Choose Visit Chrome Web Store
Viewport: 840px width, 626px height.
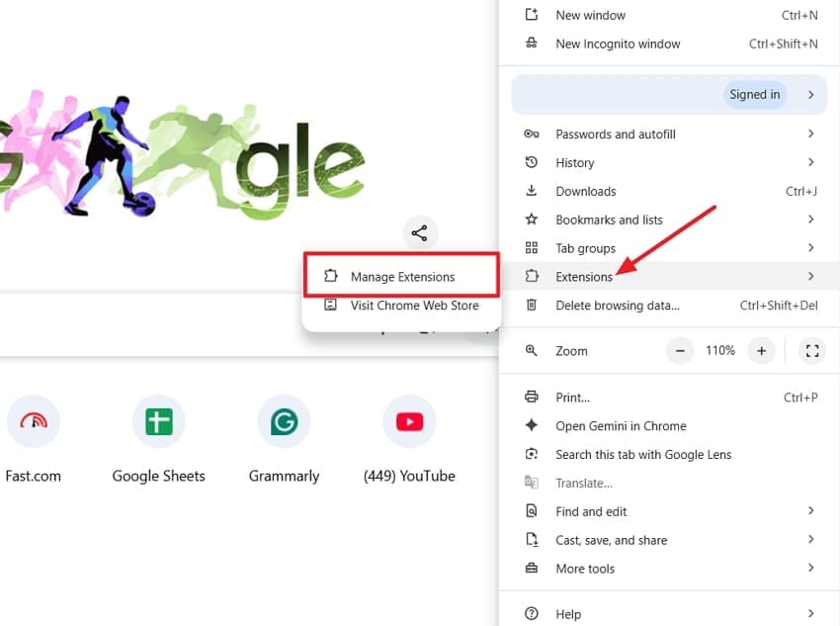402,305
